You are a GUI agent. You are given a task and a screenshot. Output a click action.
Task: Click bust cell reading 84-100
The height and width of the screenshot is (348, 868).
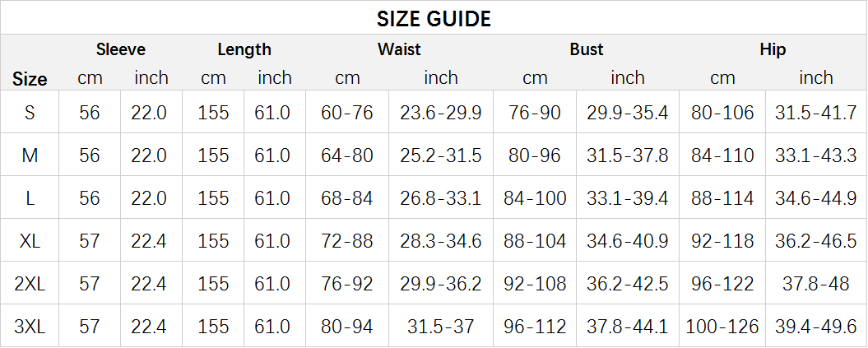tap(535, 198)
